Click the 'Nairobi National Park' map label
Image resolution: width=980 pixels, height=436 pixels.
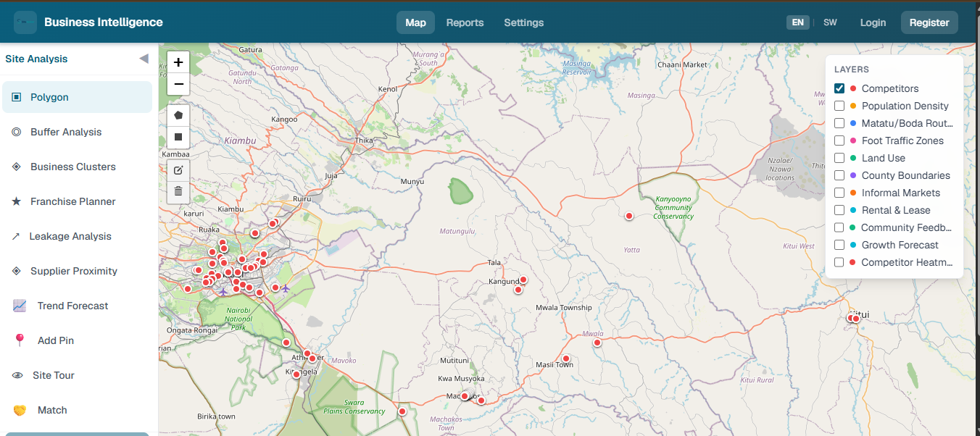(x=238, y=319)
